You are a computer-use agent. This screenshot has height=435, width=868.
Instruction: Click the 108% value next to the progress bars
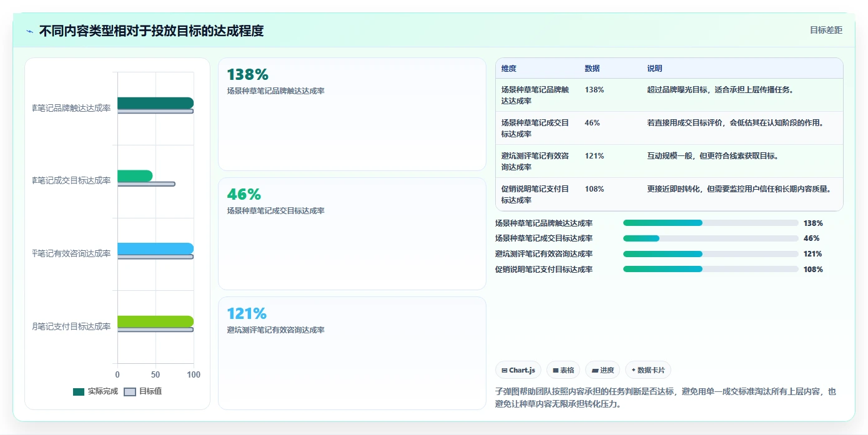pos(813,269)
